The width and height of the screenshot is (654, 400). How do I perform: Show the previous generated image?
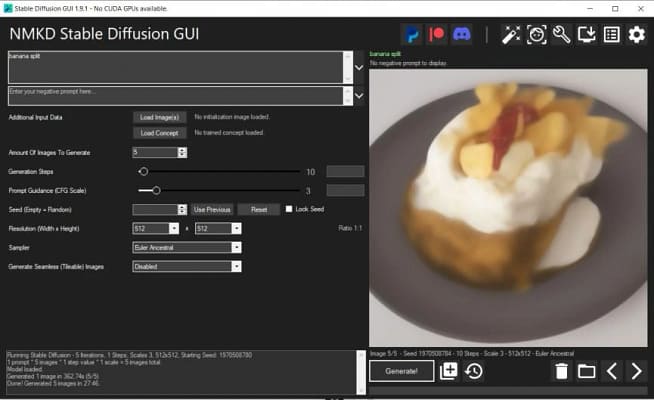(x=611, y=371)
